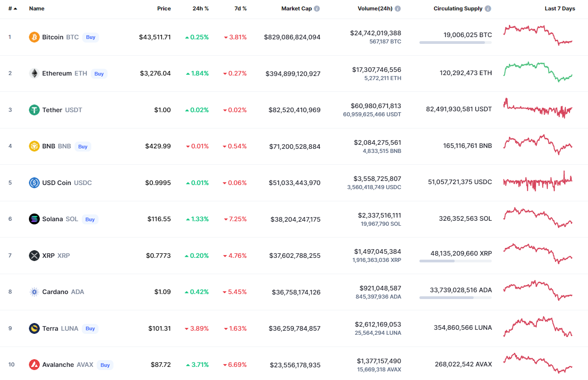Image resolution: width=588 pixels, height=380 pixels.
Task: Sort by the 24h % column
Action: [x=200, y=9]
